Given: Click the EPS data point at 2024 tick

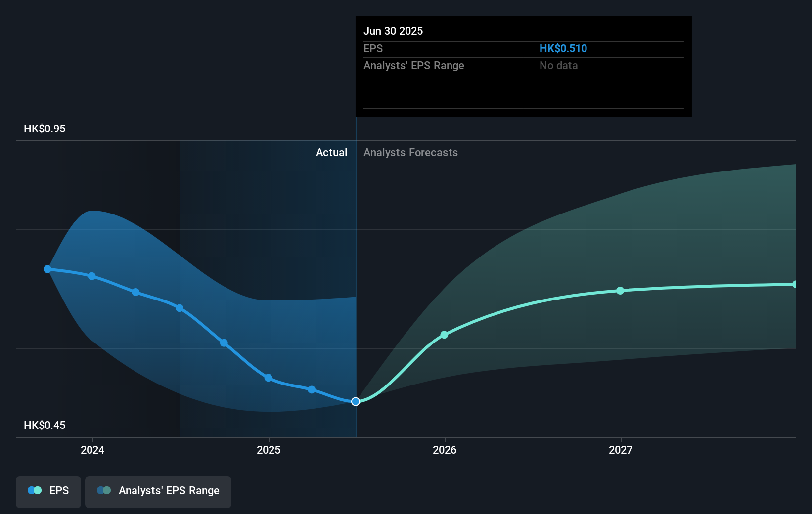Looking at the screenshot, I should point(92,276).
